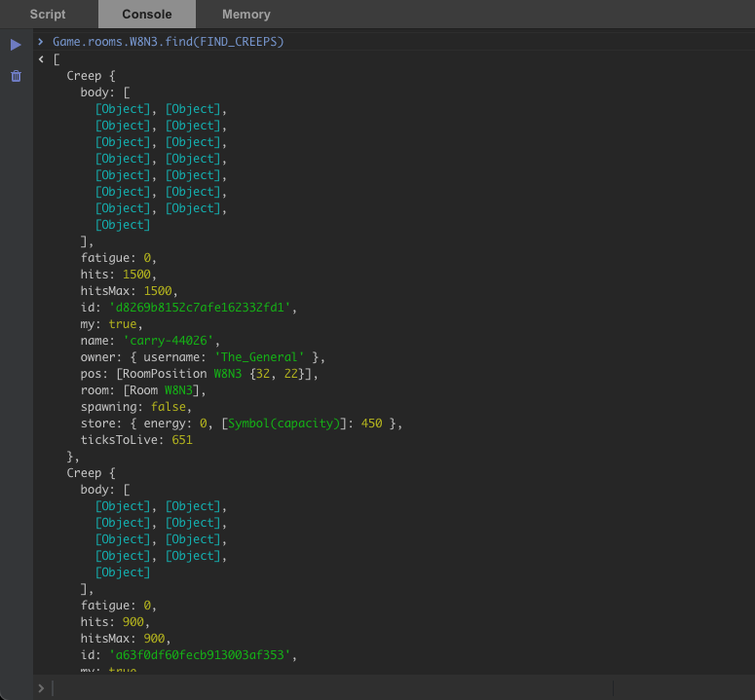
Task: Click the hitsMax: 900 line
Action: [126, 639]
